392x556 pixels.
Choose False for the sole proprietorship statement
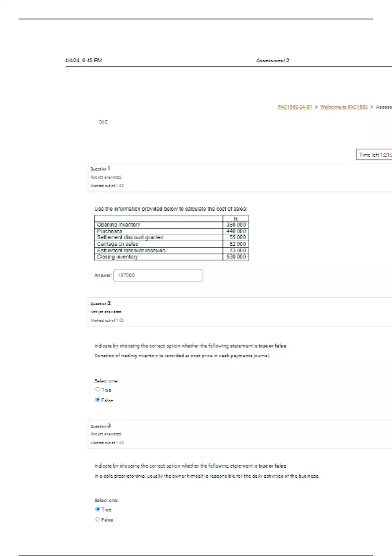pyautogui.click(x=98, y=519)
